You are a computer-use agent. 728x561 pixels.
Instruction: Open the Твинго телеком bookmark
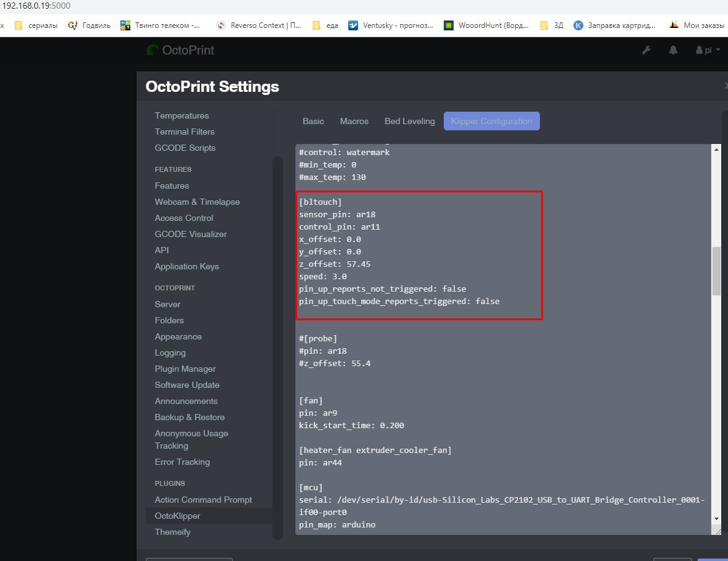(x=160, y=25)
